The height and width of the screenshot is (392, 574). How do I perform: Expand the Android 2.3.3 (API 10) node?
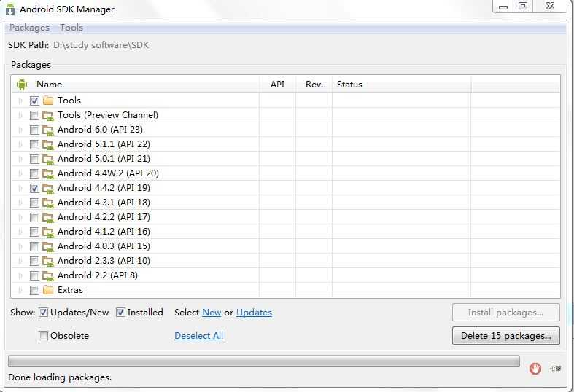point(20,262)
